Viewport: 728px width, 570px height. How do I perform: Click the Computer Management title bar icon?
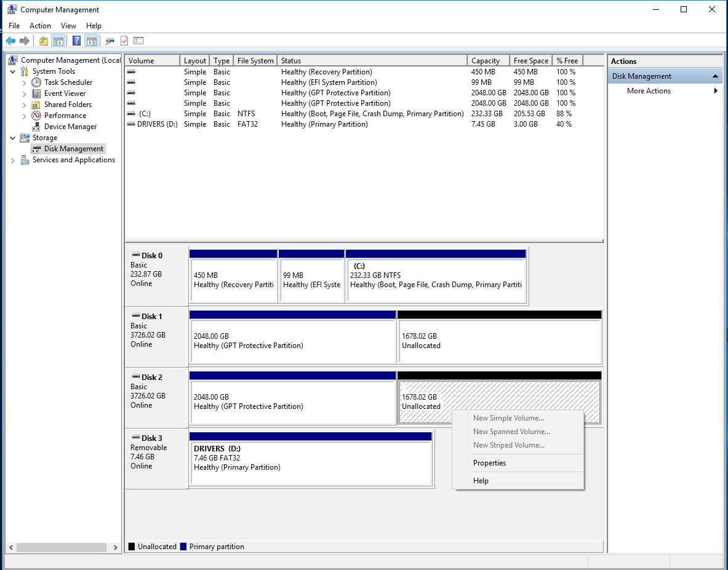tap(12, 9)
